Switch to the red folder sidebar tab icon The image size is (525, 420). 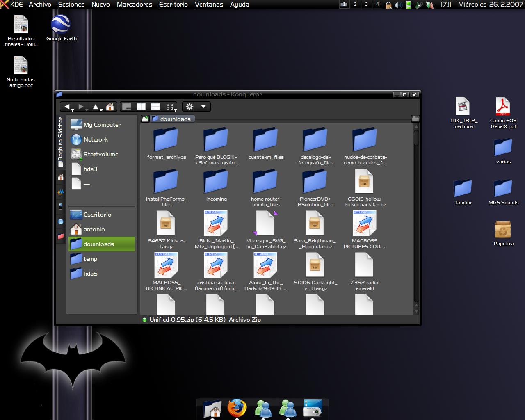(x=61, y=236)
